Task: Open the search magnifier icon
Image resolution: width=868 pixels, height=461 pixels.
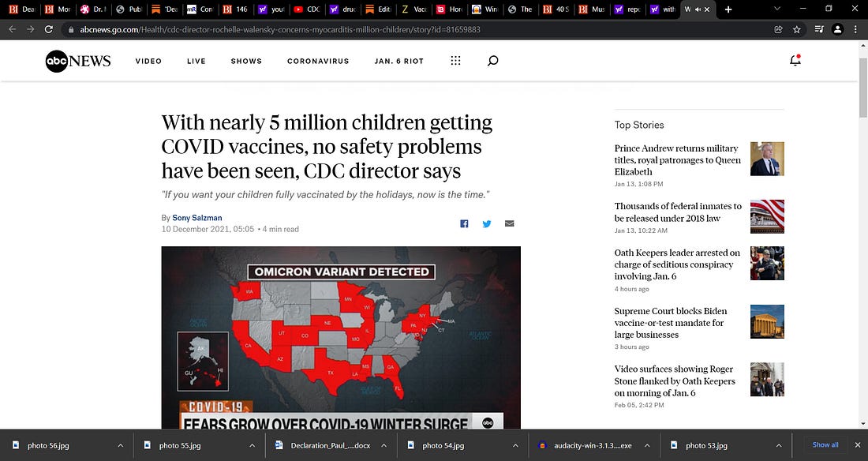Action: coord(492,61)
